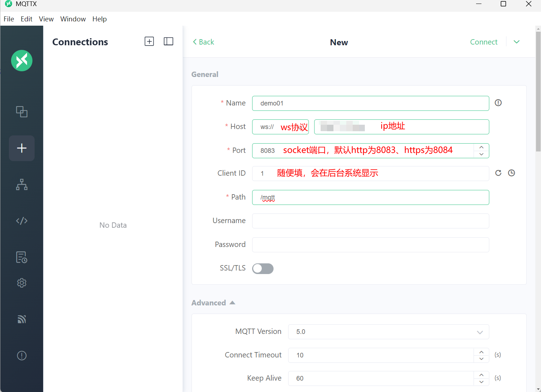Go Back from the New page
Viewport: 541px width, 392px height.
click(x=203, y=42)
